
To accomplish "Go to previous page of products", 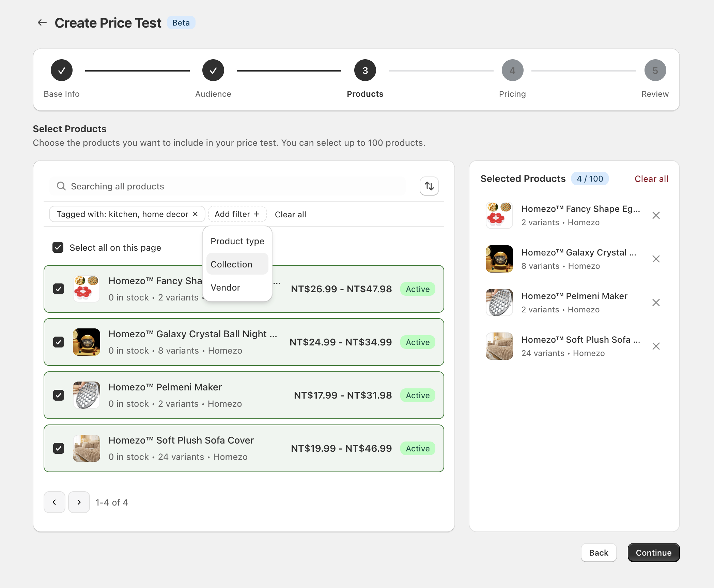I will pyautogui.click(x=55, y=502).
